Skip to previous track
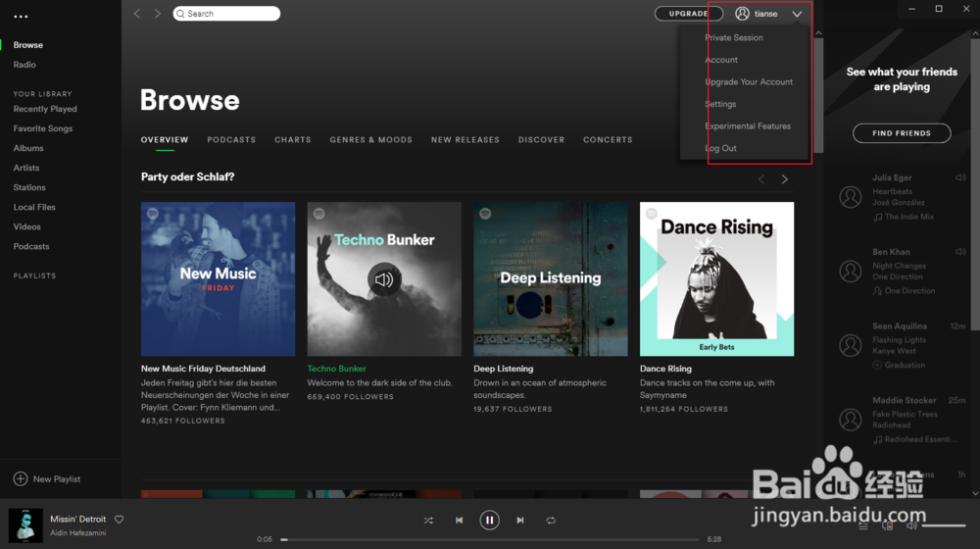 coord(459,521)
